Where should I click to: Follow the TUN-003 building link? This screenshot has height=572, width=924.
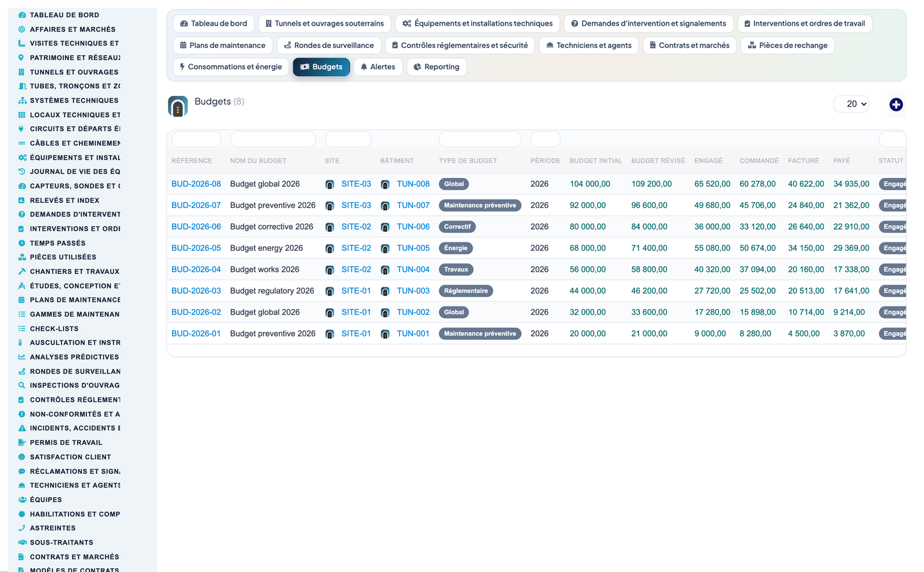(x=413, y=291)
